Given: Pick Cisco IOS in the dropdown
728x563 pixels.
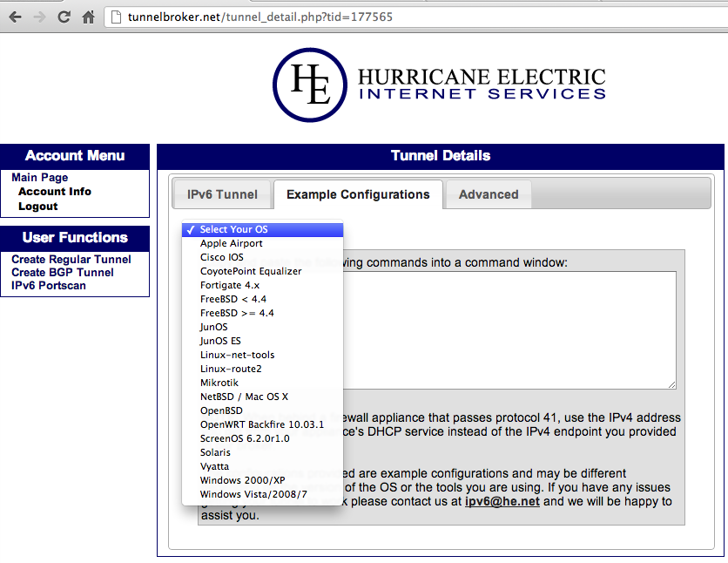Looking at the screenshot, I should 262,257.
